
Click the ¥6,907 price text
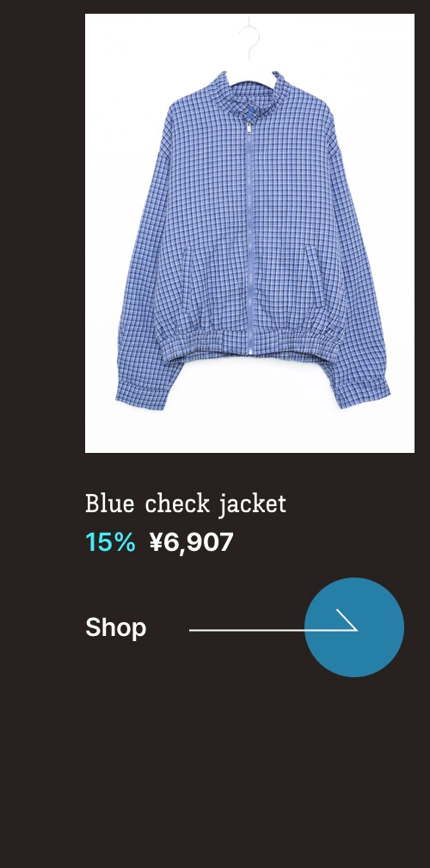click(x=191, y=543)
